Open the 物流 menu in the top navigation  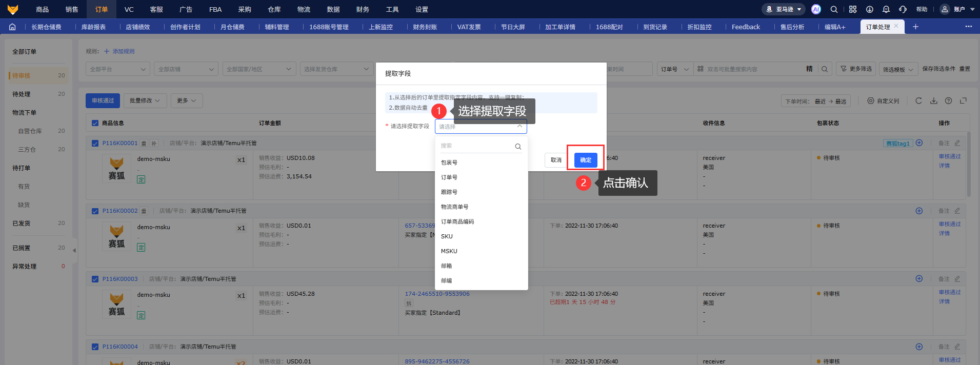[x=304, y=9]
